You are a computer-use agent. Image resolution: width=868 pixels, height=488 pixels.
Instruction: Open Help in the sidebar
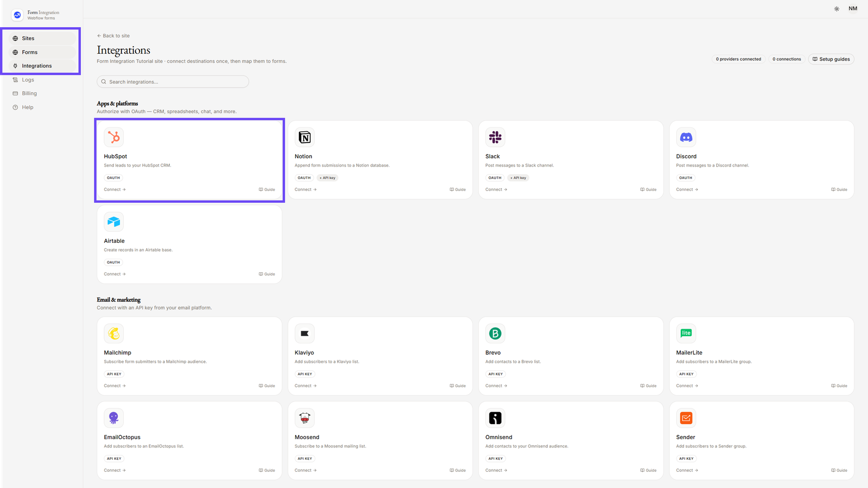41,107
